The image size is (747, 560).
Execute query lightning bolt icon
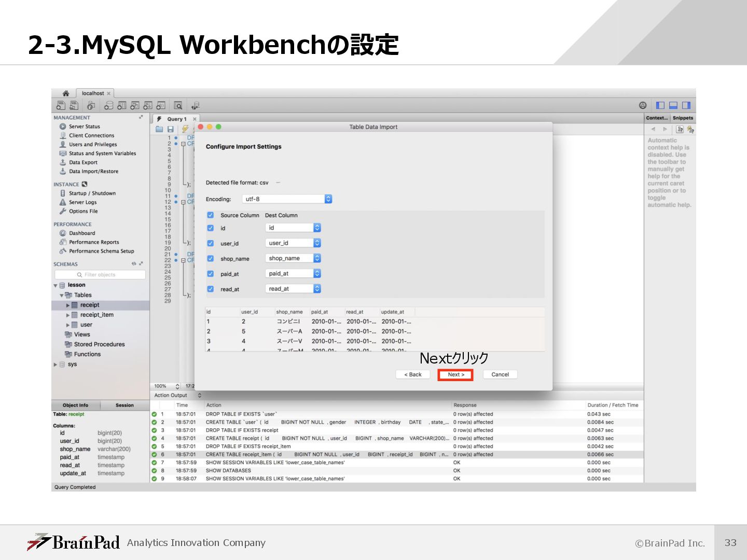185,129
